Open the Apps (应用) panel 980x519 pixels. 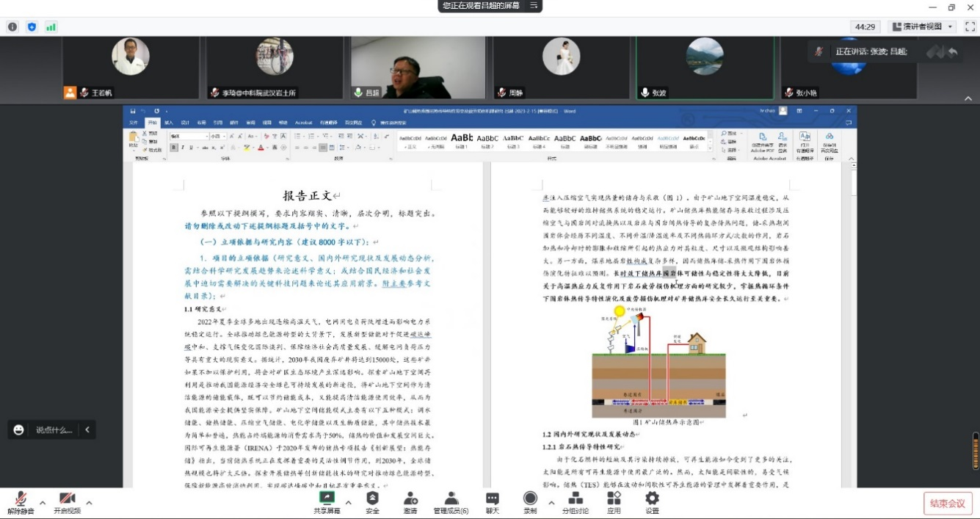(614, 501)
